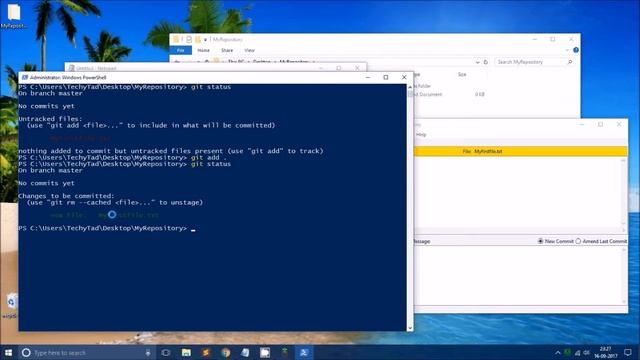Viewport: 640px width, 360px height.
Task: Click the '0 KB' size entry in File Explorer
Action: (480, 94)
